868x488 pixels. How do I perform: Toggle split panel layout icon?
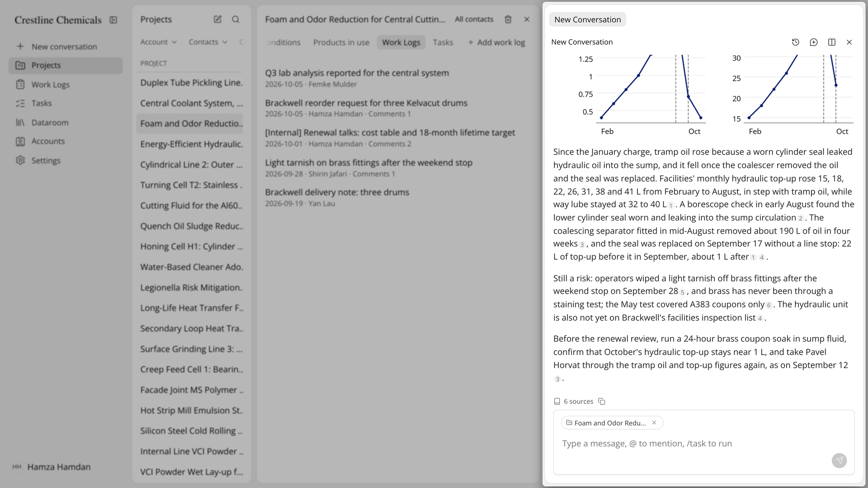tap(832, 42)
